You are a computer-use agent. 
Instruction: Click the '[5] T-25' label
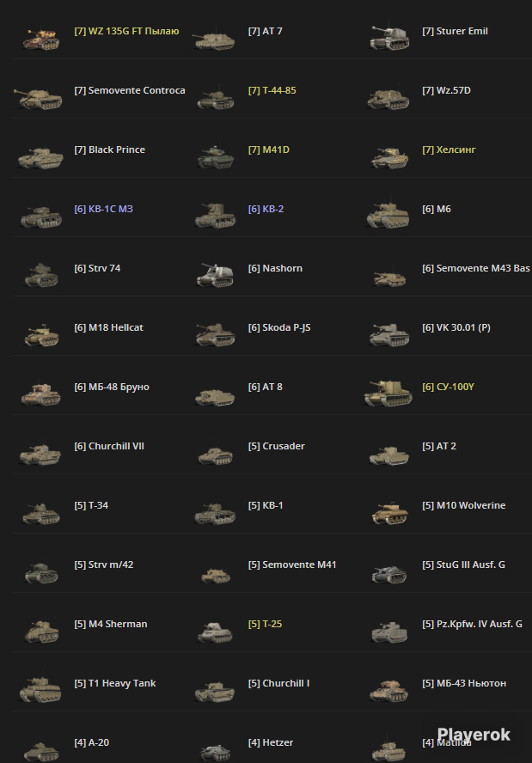(x=265, y=625)
